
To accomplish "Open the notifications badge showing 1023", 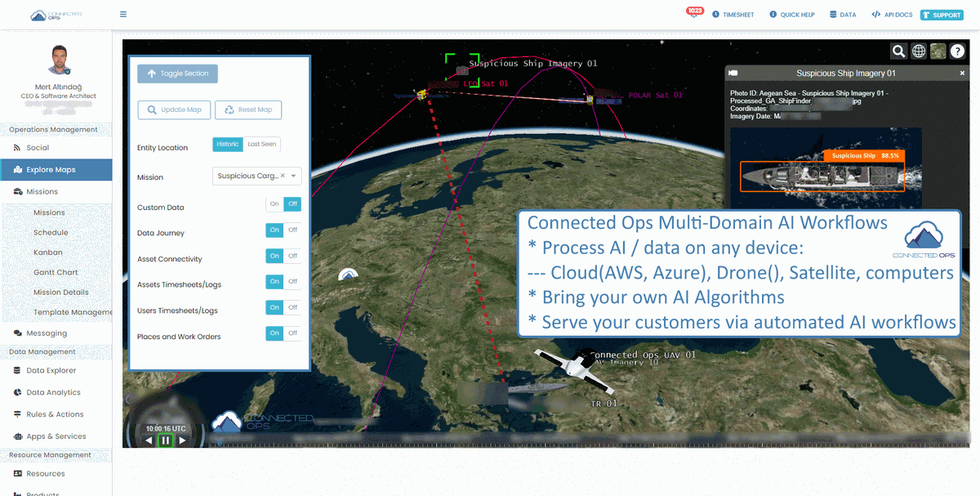I will (695, 12).
